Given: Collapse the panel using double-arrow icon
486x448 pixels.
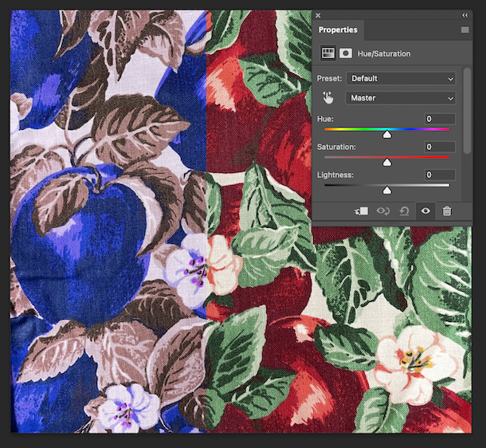Looking at the screenshot, I should click(x=464, y=15).
